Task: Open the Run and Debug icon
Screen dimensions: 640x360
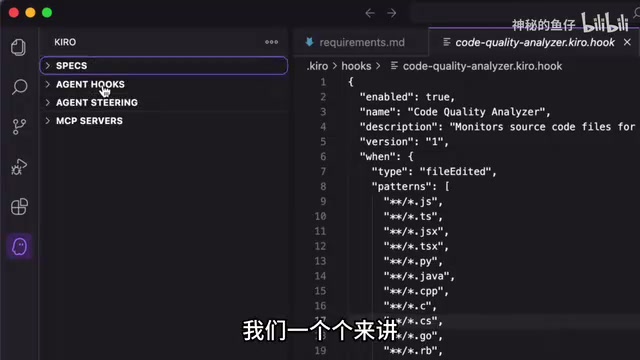Action: (19, 167)
